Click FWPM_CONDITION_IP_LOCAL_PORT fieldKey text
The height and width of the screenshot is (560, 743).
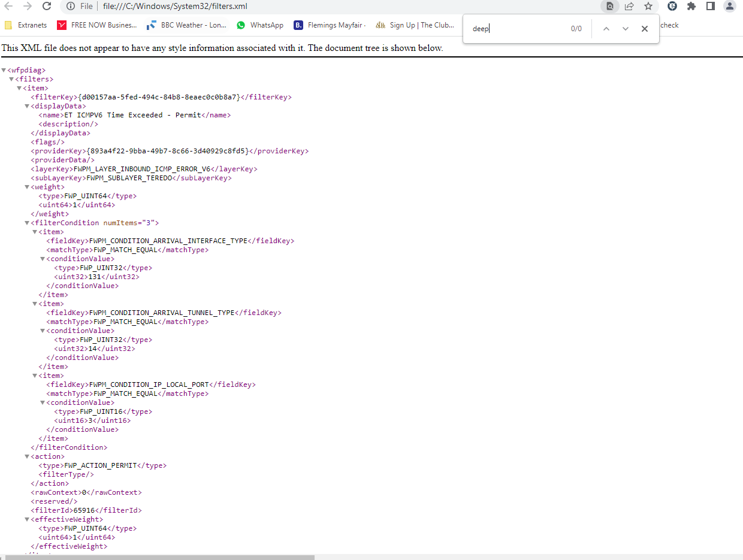click(149, 385)
